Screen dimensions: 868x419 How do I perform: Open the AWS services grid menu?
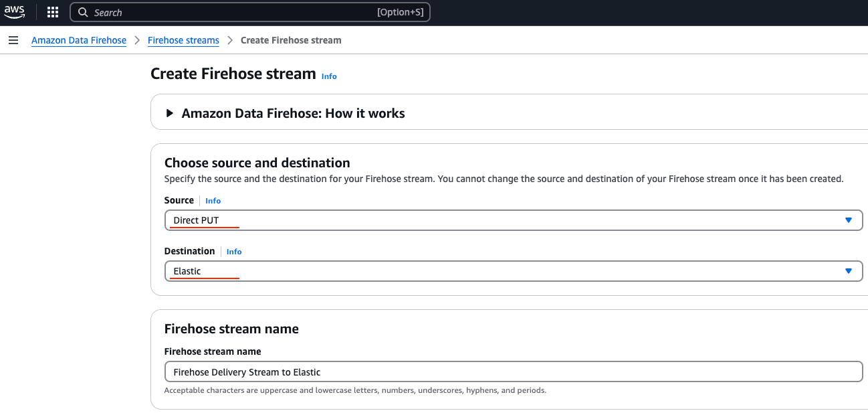[53, 12]
